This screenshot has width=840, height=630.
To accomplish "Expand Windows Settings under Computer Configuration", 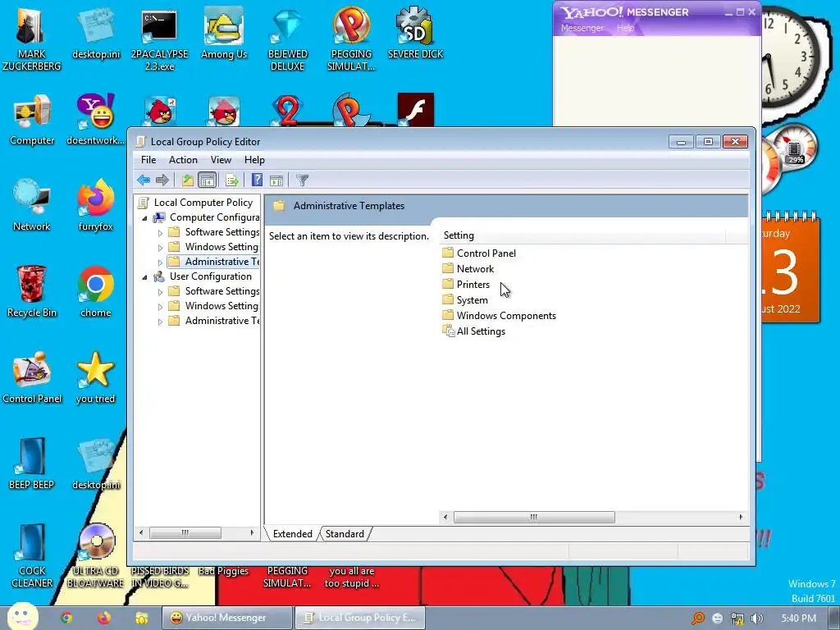I will [x=160, y=248].
